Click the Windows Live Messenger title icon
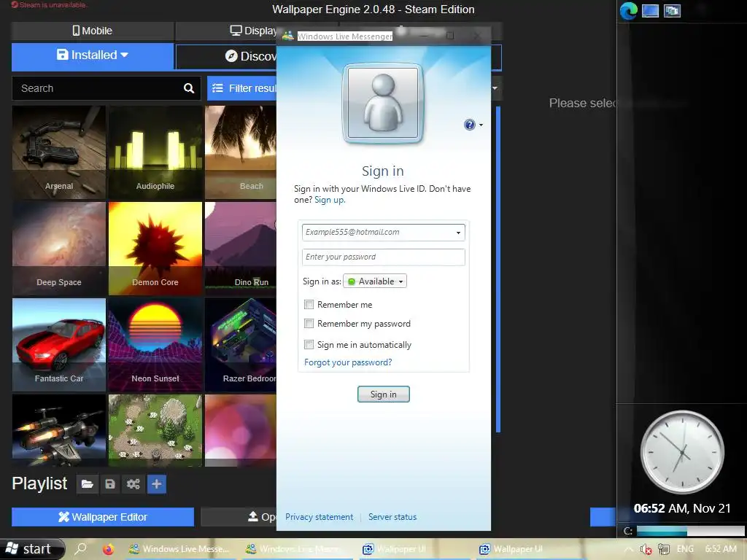The height and width of the screenshot is (560, 747). tap(287, 36)
